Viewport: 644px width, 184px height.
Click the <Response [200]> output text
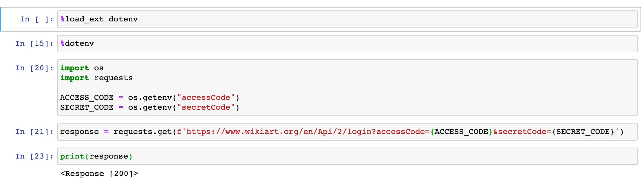99,174
